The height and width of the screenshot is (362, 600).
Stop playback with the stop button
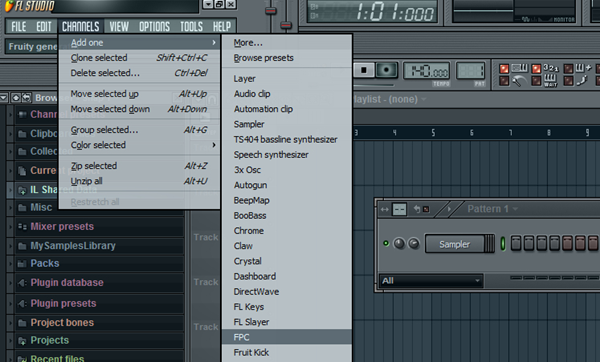pyautogui.click(x=364, y=70)
